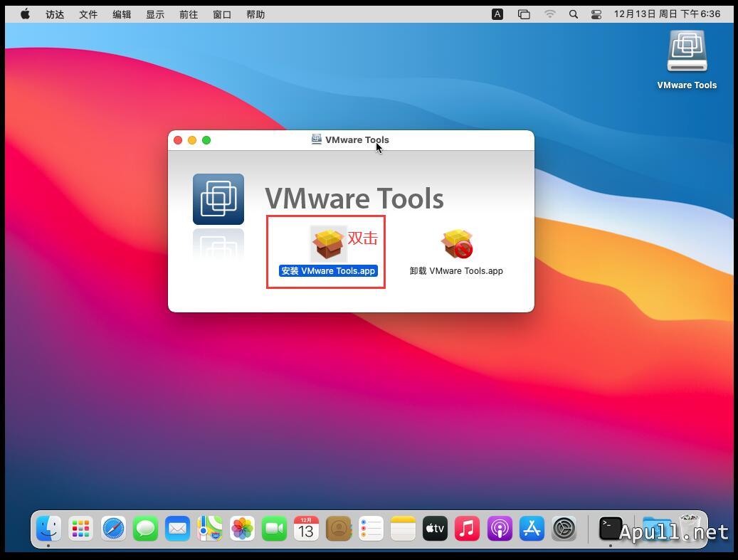Click the input source A indicator
738x560 pixels.
point(497,14)
